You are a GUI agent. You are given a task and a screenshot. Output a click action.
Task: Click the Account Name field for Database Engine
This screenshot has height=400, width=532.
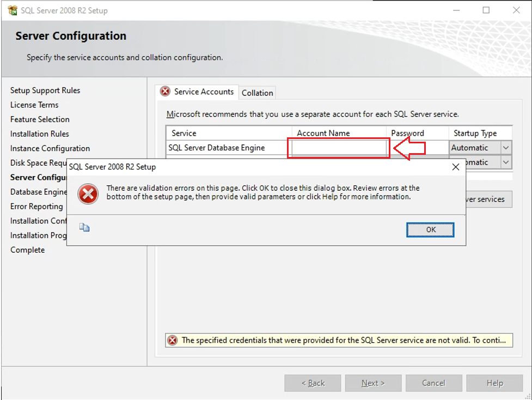pos(339,148)
